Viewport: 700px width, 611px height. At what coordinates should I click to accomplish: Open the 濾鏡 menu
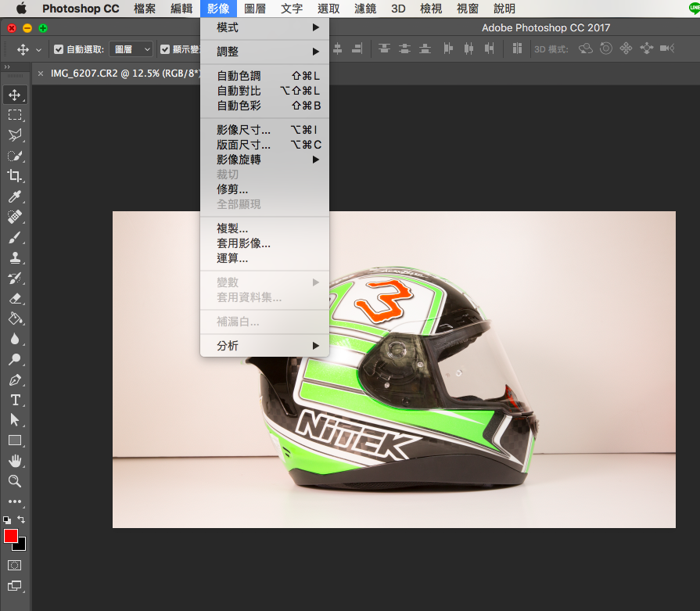pyautogui.click(x=365, y=9)
